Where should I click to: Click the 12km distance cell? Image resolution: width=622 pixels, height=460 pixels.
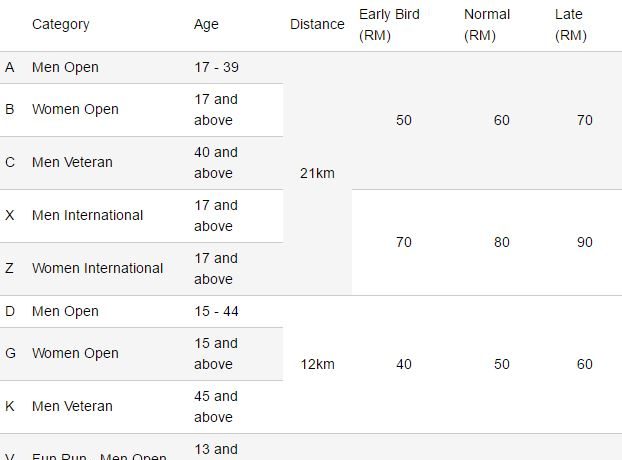tap(317, 364)
